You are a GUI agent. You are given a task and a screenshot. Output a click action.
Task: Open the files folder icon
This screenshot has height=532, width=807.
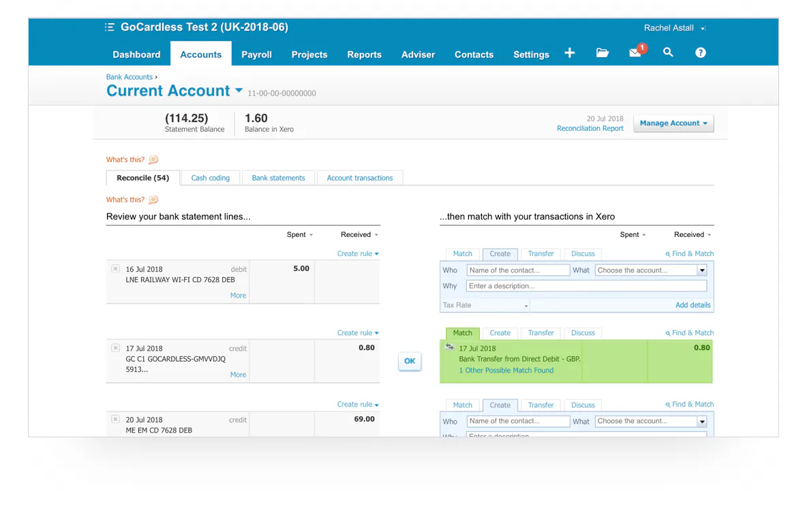[x=602, y=53]
